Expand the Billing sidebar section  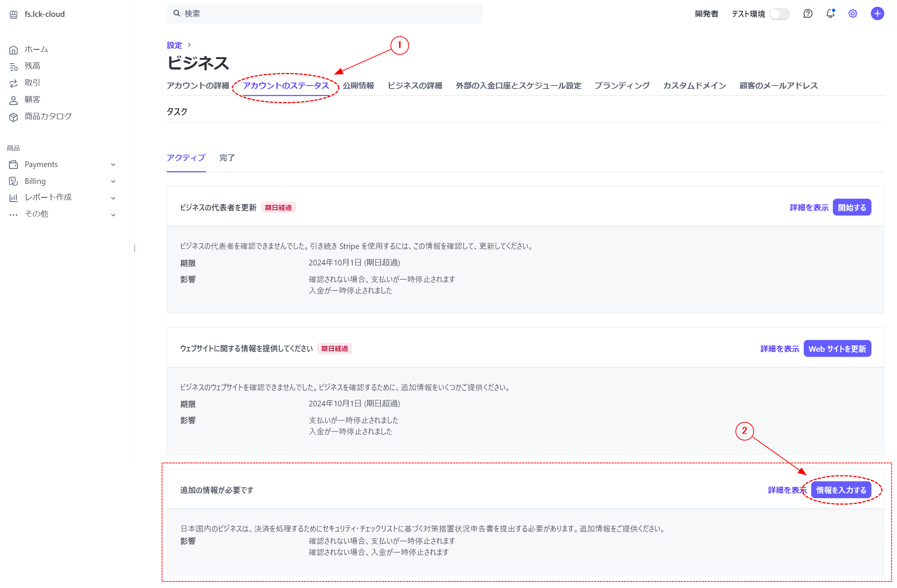113,181
